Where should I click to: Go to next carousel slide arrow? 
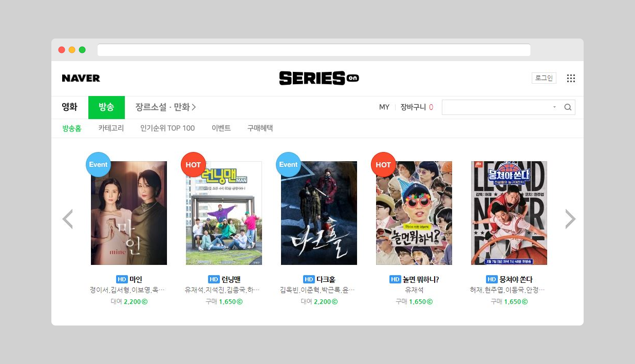click(570, 219)
